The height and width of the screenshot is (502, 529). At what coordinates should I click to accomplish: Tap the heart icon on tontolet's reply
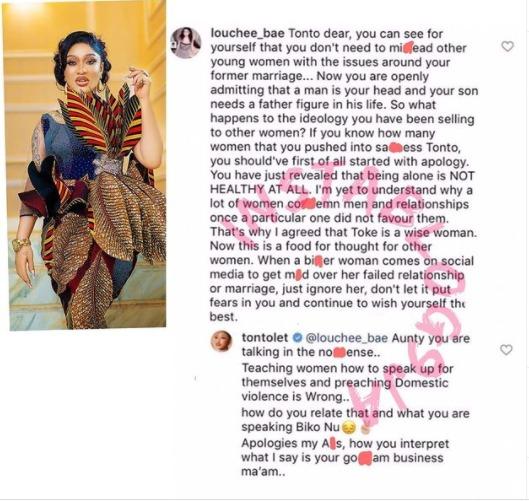(x=506, y=350)
